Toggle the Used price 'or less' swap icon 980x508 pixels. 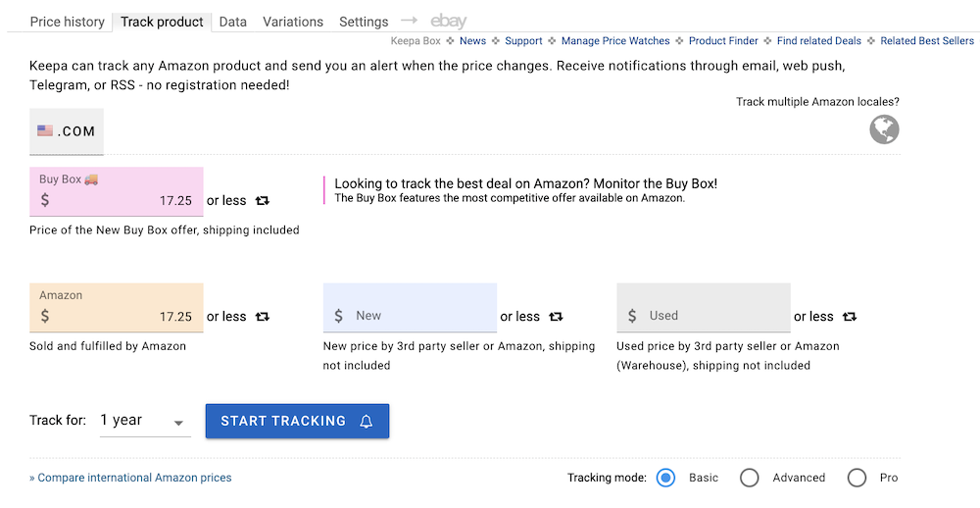coord(850,317)
